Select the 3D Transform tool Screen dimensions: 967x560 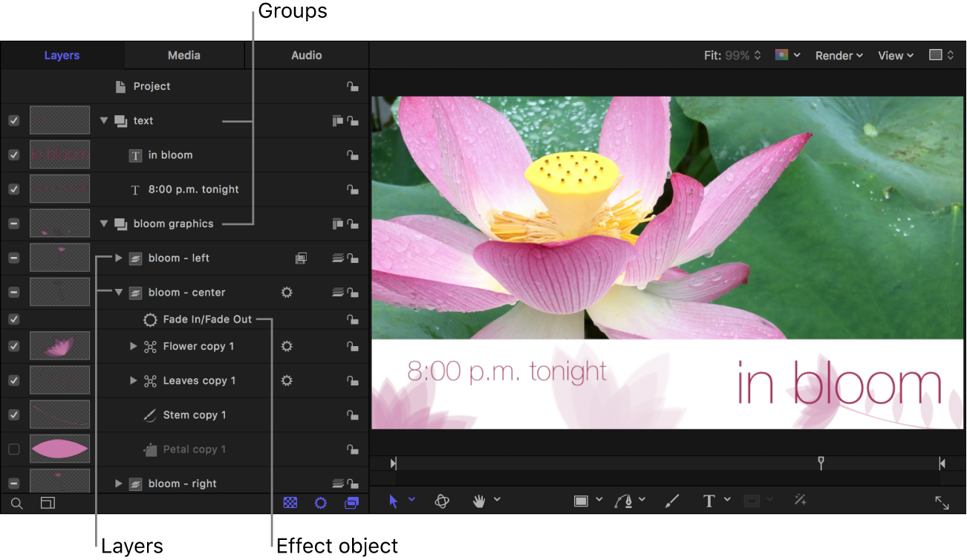(442, 501)
